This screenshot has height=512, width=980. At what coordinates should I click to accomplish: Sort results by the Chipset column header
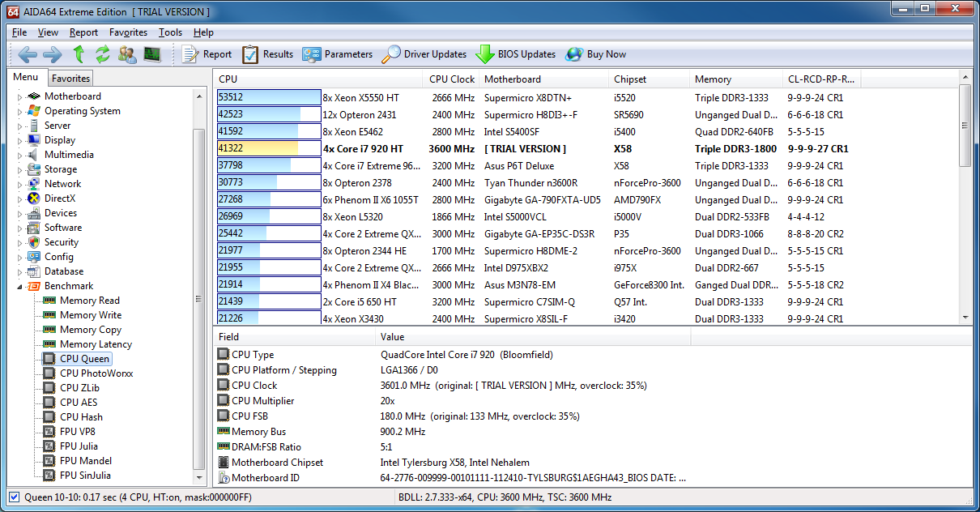pyautogui.click(x=650, y=79)
